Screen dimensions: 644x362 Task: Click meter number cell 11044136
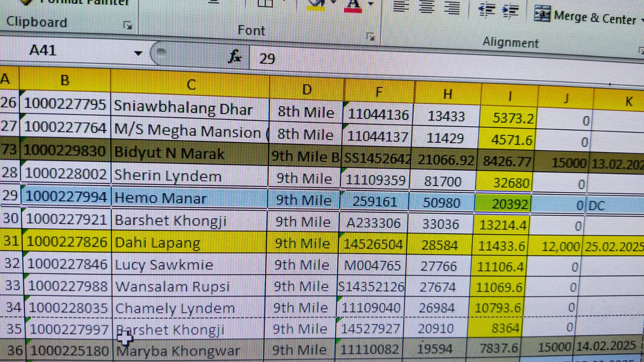pyautogui.click(x=378, y=115)
